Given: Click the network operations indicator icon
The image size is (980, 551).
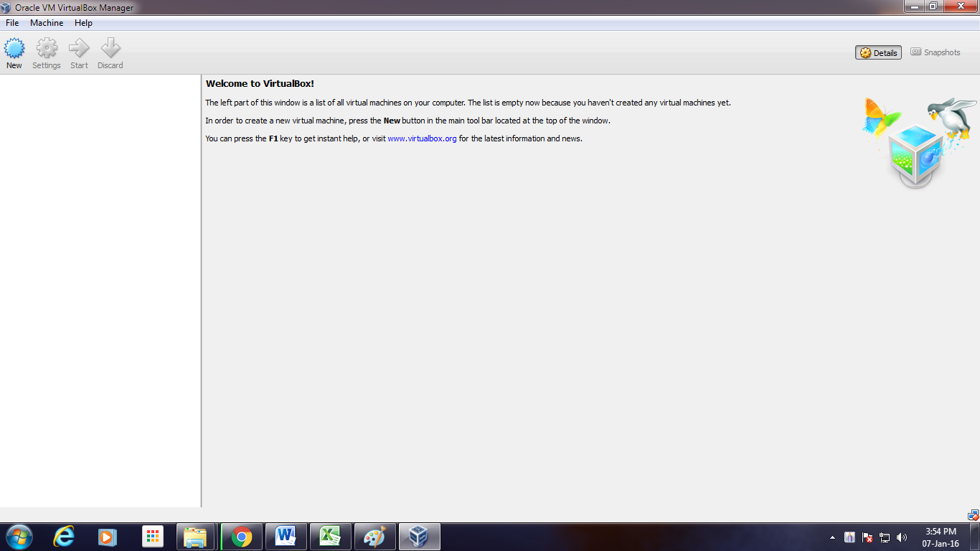Looking at the screenshot, I should (973, 515).
